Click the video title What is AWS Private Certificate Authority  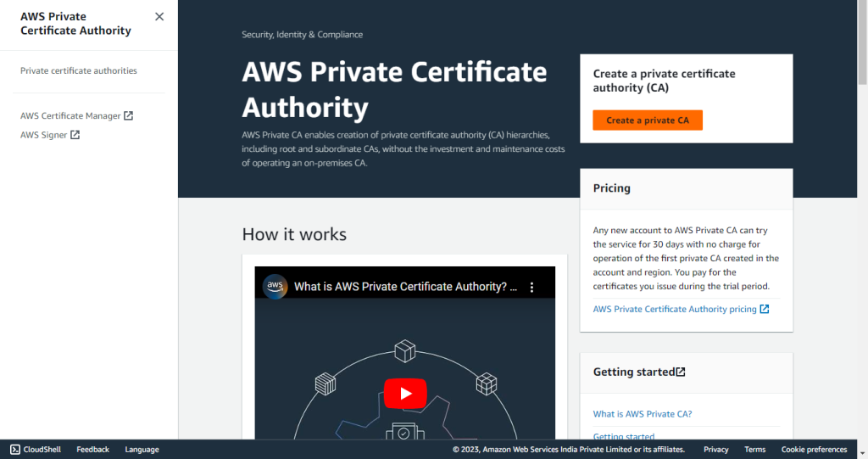(x=406, y=287)
